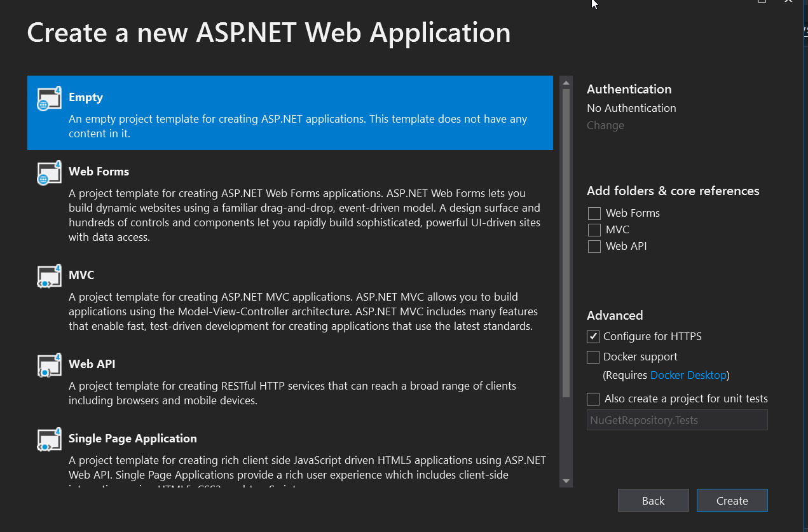Click the Web API template icon
This screenshot has width=808, height=532.
pyautogui.click(x=49, y=366)
